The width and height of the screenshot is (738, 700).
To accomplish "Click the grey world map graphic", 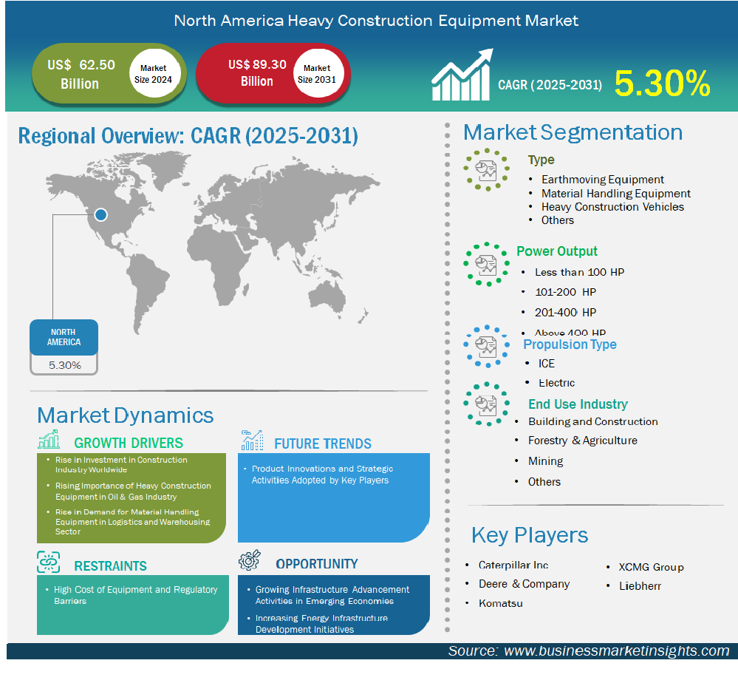I will (x=213, y=242).
